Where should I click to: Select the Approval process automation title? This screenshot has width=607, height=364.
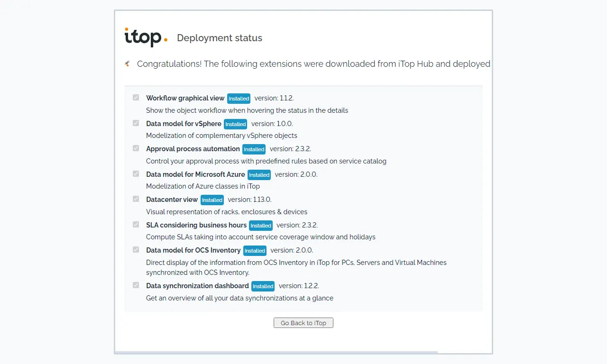pyautogui.click(x=193, y=149)
